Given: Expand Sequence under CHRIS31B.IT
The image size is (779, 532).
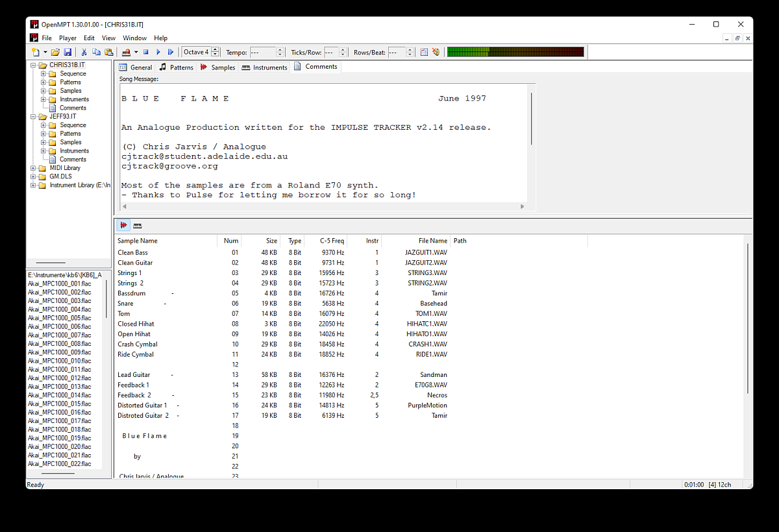Looking at the screenshot, I should [x=43, y=73].
